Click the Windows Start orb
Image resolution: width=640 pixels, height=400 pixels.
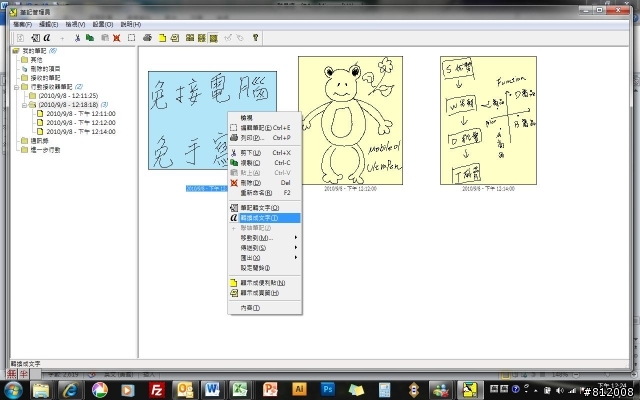pos(13,390)
